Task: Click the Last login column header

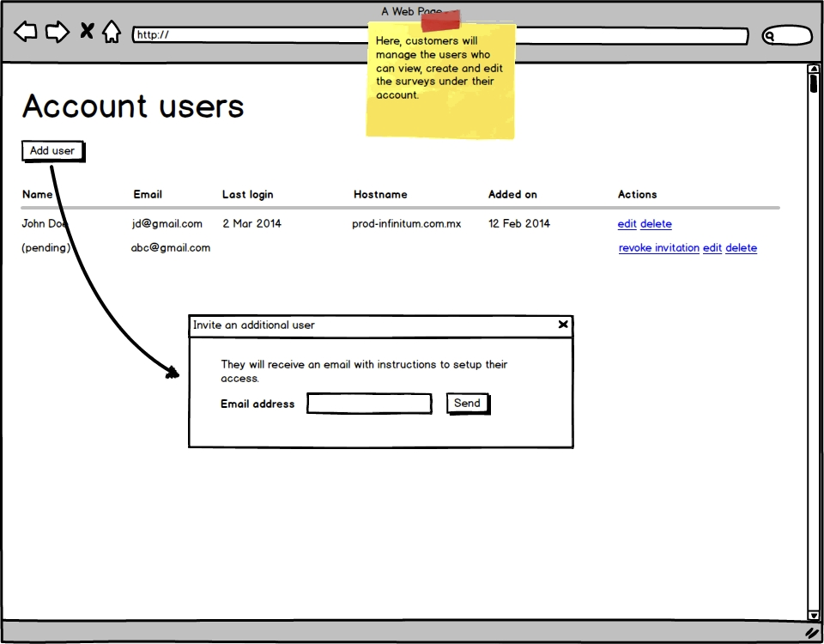Action: [247, 195]
